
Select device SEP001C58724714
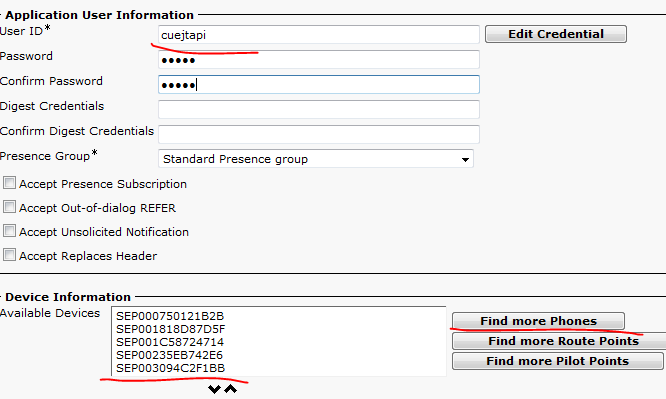[169, 342]
